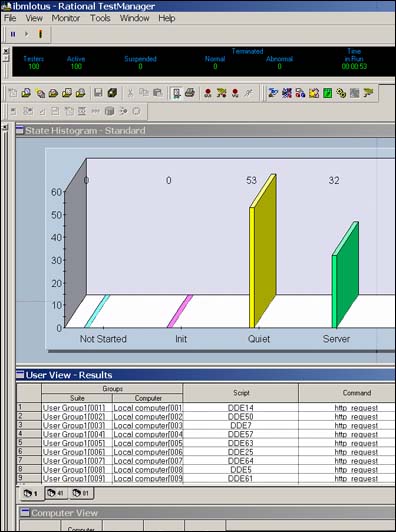The width and height of the screenshot is (396, 532).
Task: Click the Paste clipboard icon
Action: (x=157, y=93)
